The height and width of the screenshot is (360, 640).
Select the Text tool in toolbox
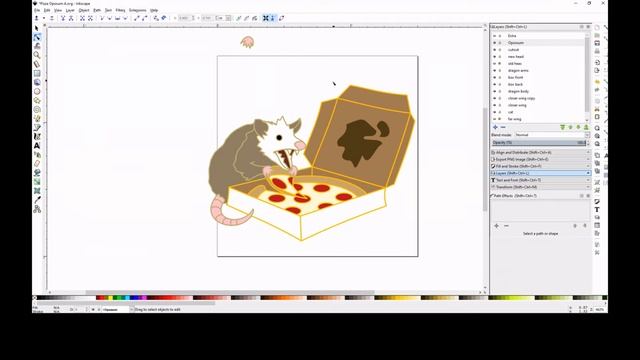[37, 146]
